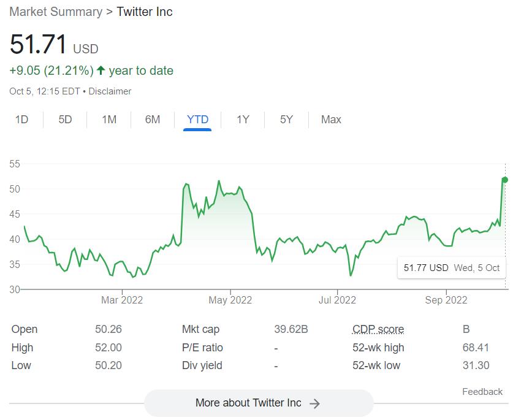Click the chart peak near May 2022
532x420 pixels.
[x=219, y=181]
